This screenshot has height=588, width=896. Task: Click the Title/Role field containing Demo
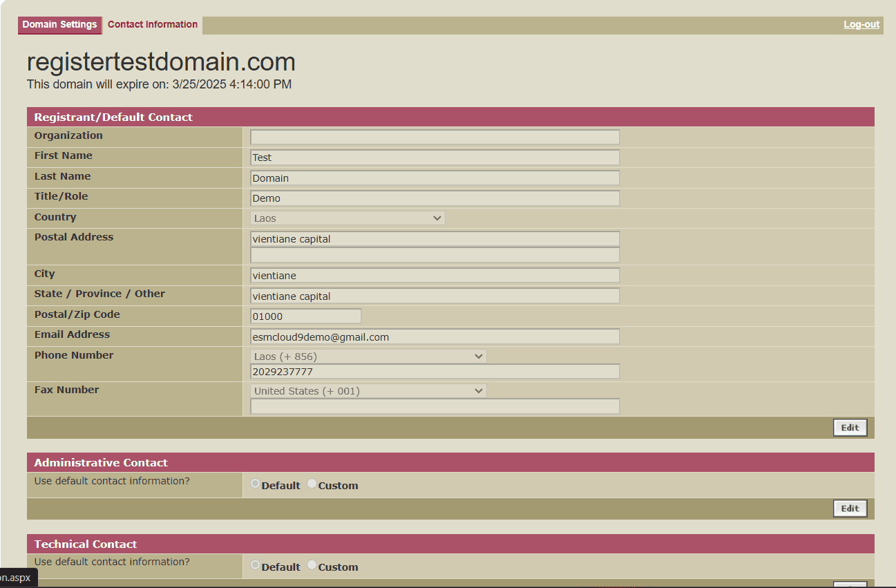[x=435, y=198]
